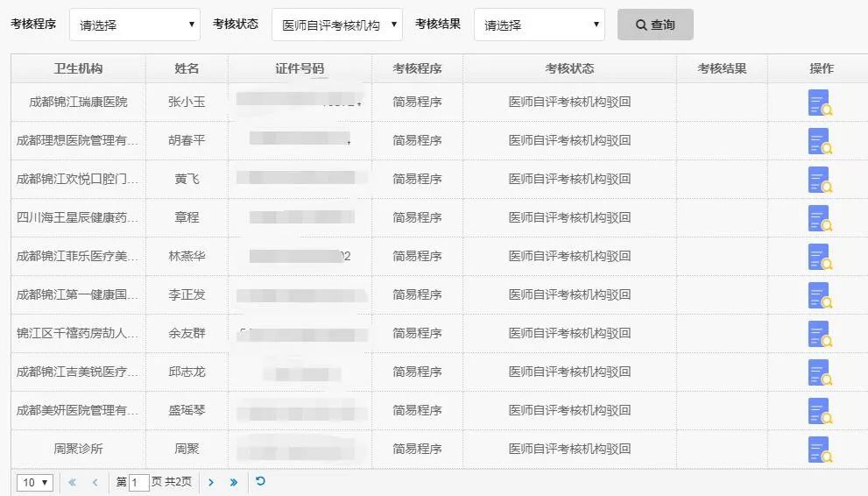The height and width of the screenshot is (496, 868).
Task: Open the 考核状态 dropdown filter
Action: [x=337, y=25]
